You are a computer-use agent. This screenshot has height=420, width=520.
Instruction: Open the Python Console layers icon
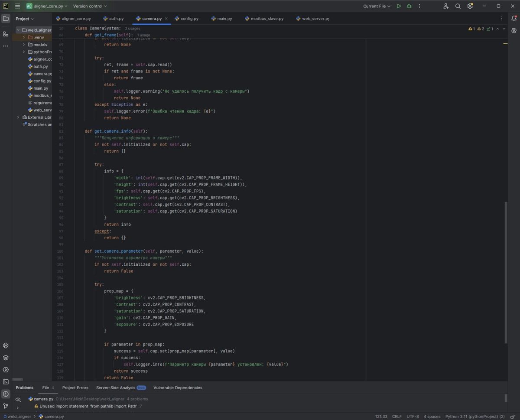tap(6, 358)
